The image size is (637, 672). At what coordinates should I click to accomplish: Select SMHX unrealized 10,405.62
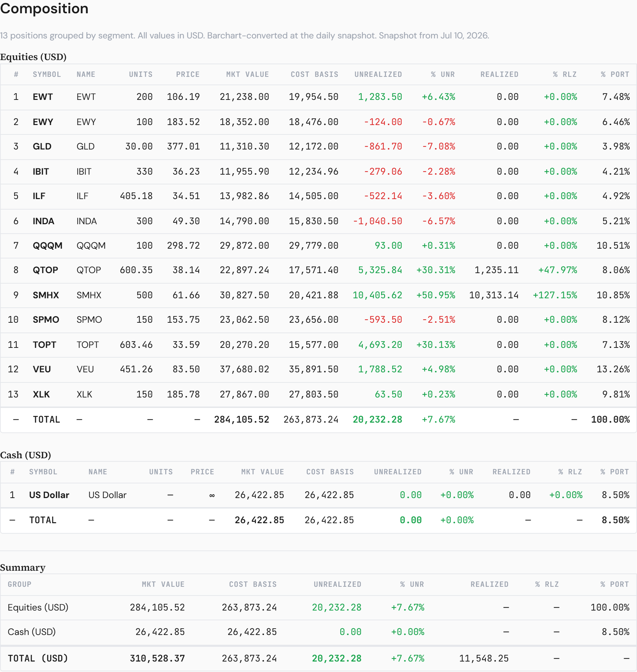tap(378, 295)
